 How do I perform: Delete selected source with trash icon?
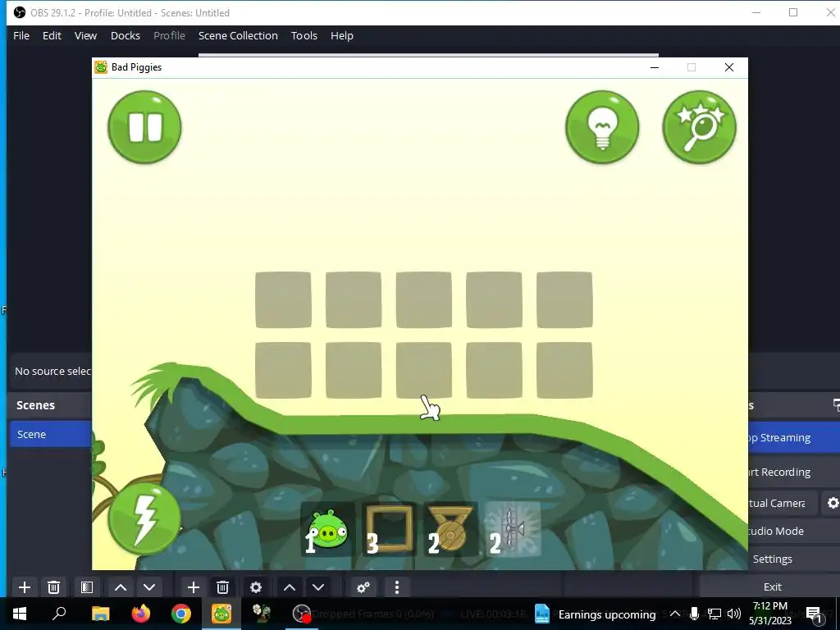(223, 587)
